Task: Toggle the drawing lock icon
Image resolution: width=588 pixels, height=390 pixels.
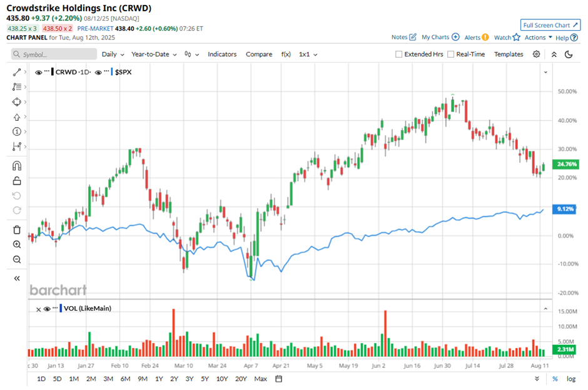Action: pos(17,181)
